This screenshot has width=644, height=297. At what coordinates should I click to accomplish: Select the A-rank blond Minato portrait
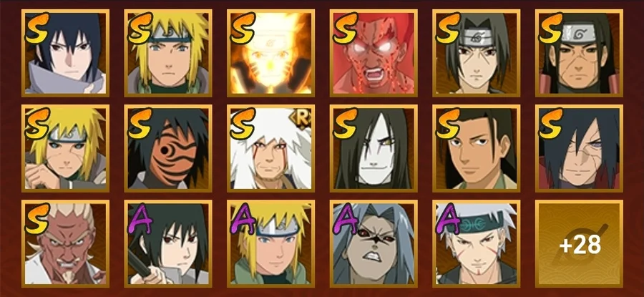pos(270,243)
